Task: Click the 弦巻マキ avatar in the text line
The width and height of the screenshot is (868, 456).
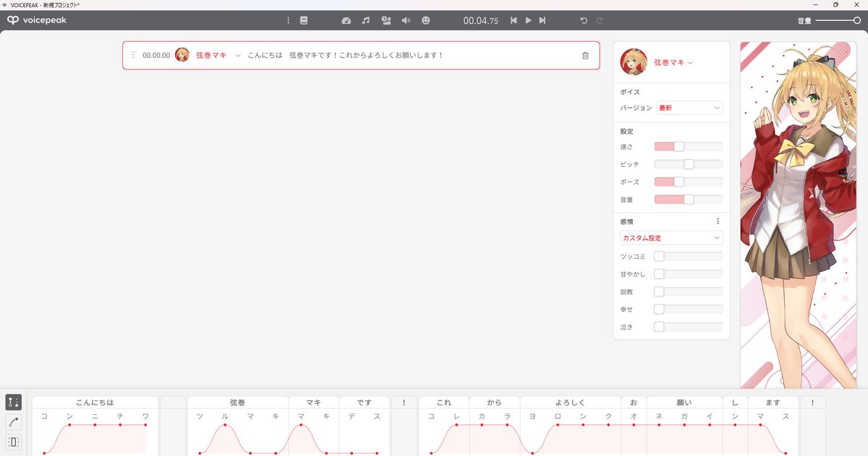Action: pyautogui.click(x=182, y=55)
